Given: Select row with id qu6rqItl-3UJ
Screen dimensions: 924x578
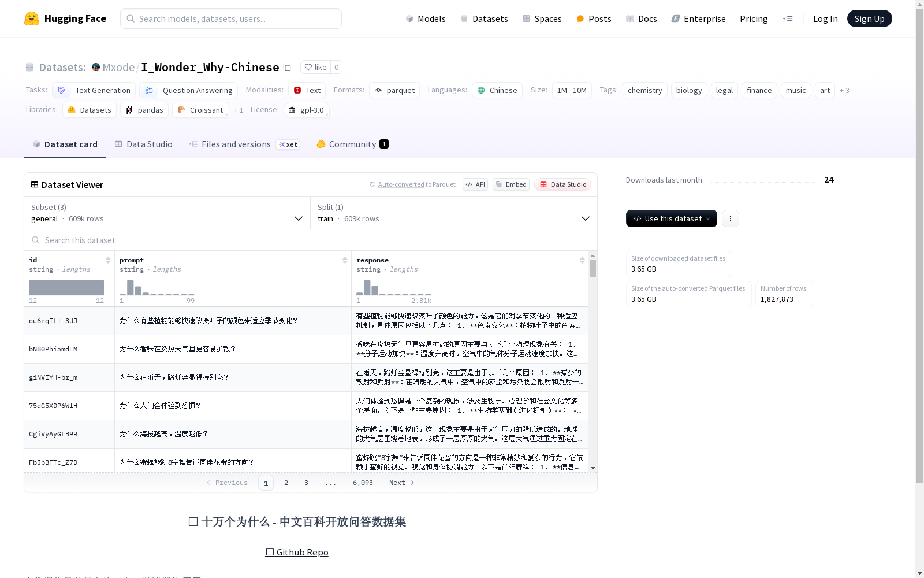Looking at the screenshot, I should tap(306, 321).
